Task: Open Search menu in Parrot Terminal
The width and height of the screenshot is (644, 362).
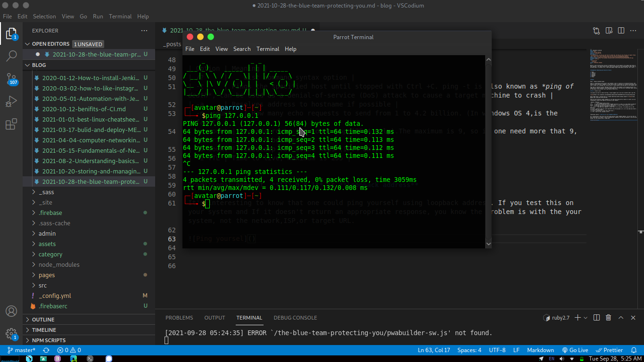Action: pos(242,49)
